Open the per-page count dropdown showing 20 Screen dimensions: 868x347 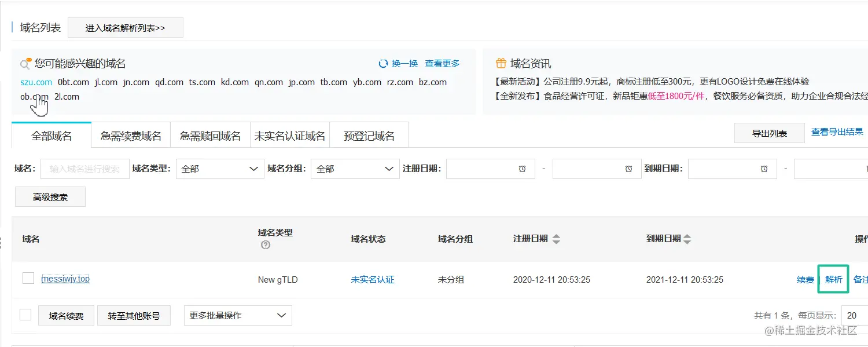[x=854, y=315]
